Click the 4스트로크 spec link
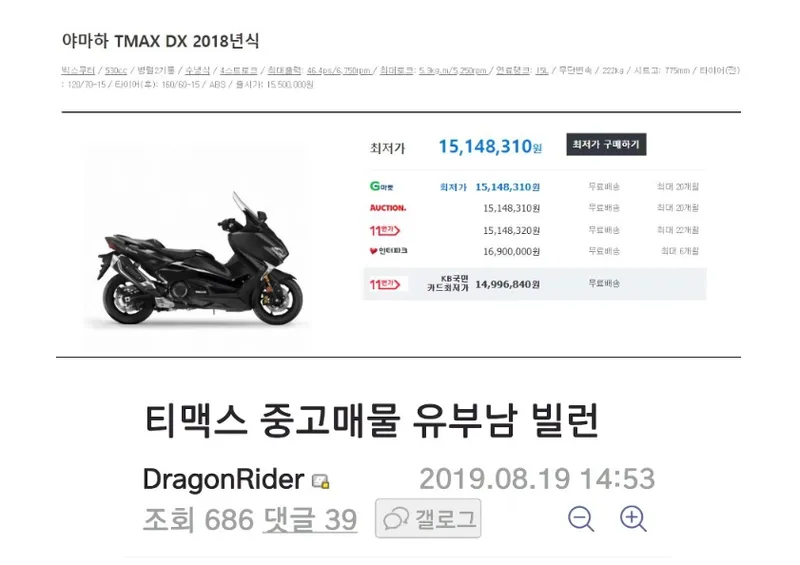The image size is (800, 565). click(x=238, y=70)
